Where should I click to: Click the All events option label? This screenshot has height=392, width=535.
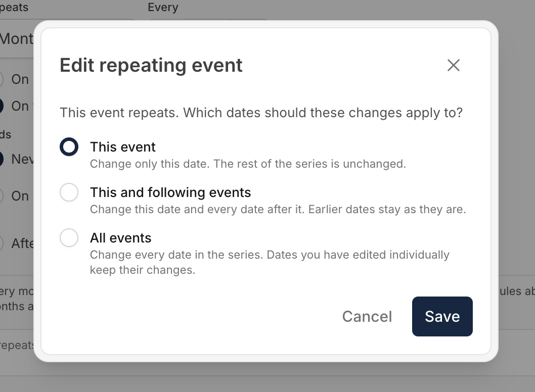click(x=120, y=237)
